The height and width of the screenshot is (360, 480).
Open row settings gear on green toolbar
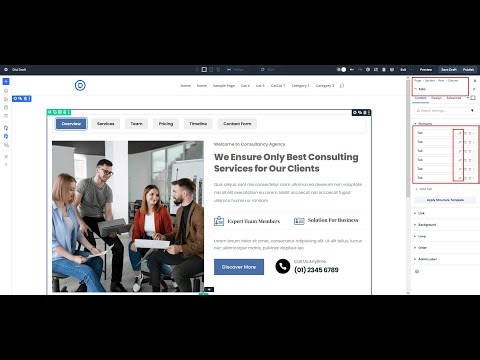tap(50, 112)
